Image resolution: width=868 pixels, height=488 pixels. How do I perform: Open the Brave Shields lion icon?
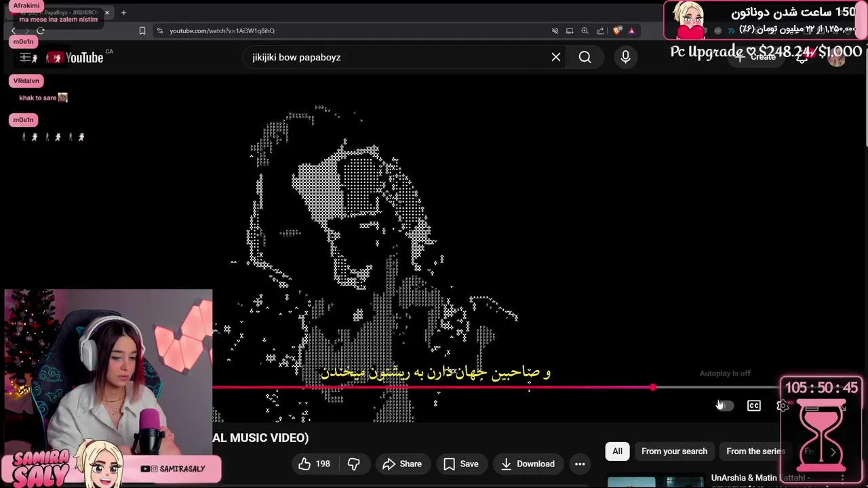617,30
